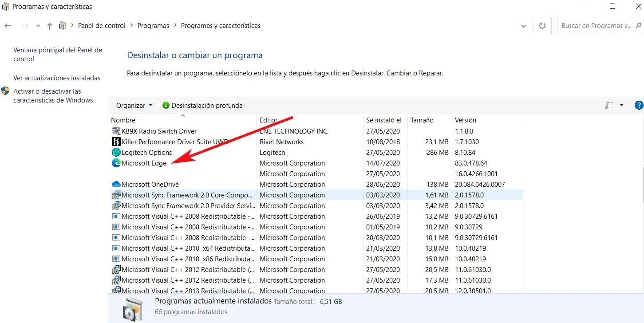Refresh the view with the refresh icon
The image size is (644, 323).
point(542,25)
